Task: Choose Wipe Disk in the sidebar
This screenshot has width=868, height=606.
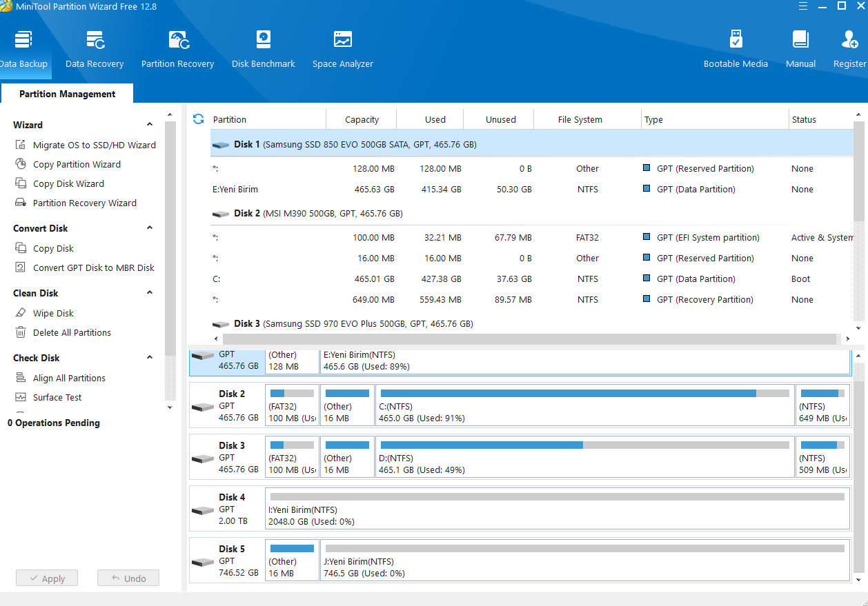Action: [x=53, y=314]
